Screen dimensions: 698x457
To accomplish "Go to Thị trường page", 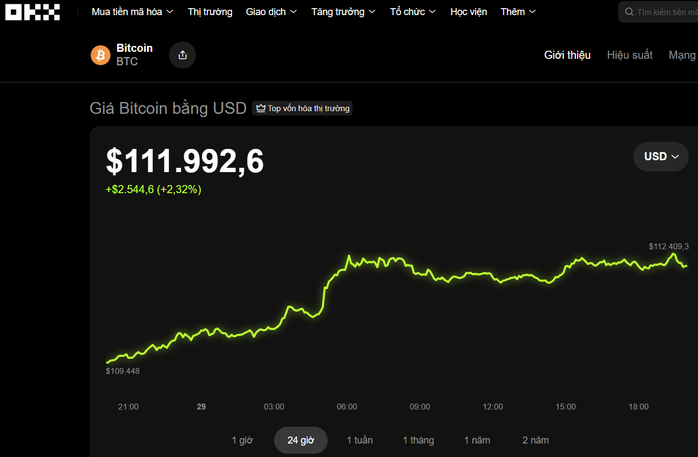I will [210, 12].
